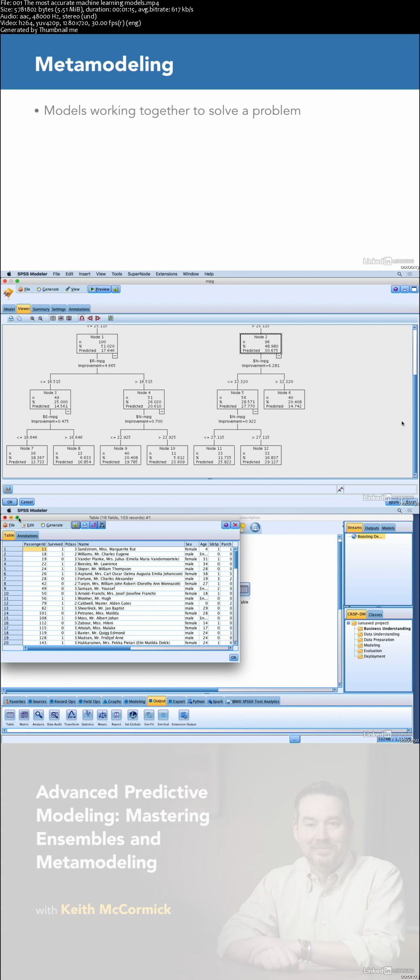Click the red close icon of the Table window
Screen dimensions: 420x980
click(x=235, y=525)
